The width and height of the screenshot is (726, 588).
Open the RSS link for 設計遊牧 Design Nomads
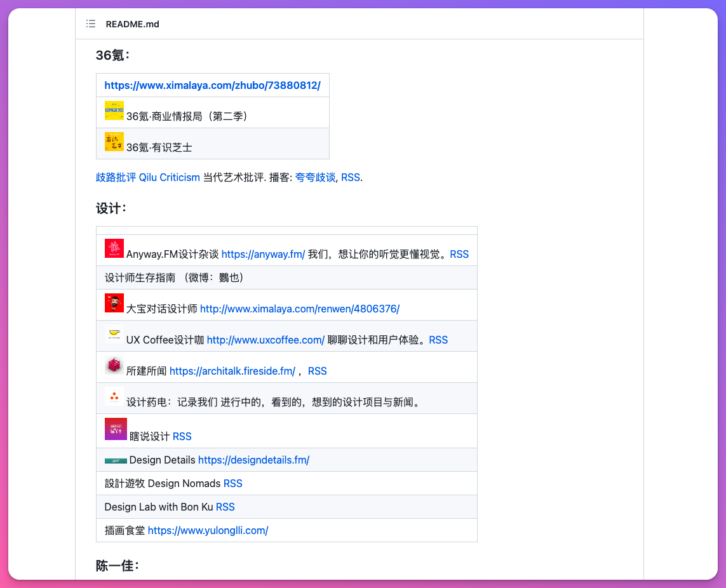pos(233,483)
